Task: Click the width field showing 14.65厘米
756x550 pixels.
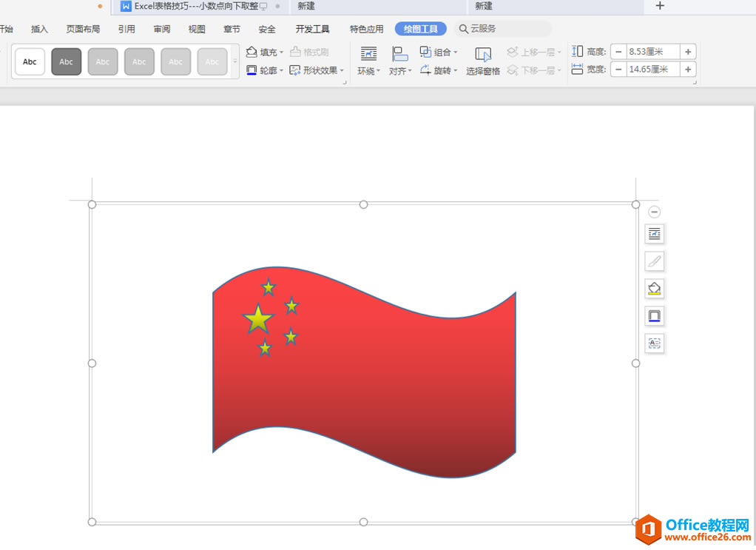Action: 653,70
